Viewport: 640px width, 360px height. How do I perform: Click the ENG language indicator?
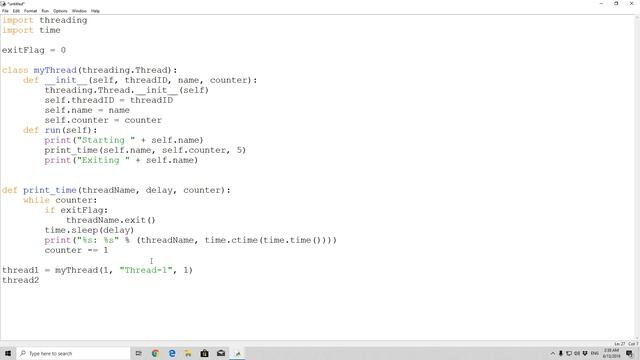[x=595, y=353]
